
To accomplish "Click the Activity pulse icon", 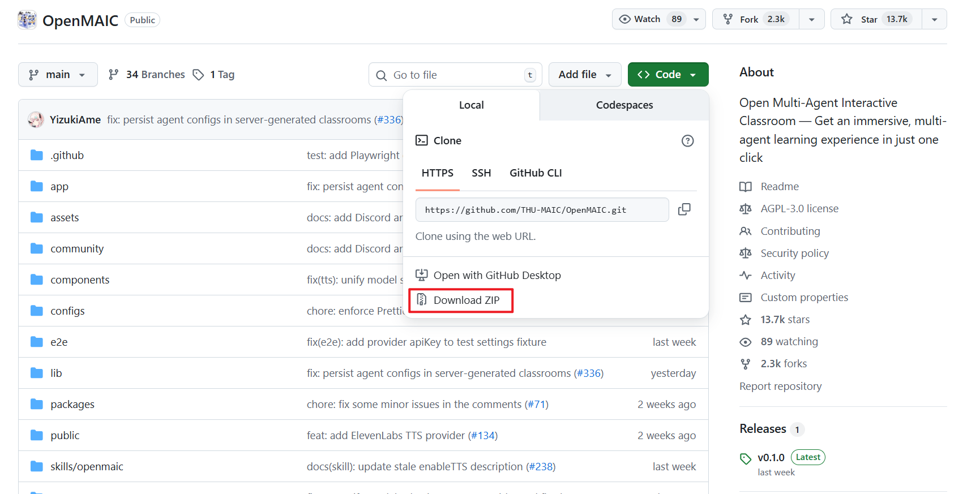I will 746,276.
